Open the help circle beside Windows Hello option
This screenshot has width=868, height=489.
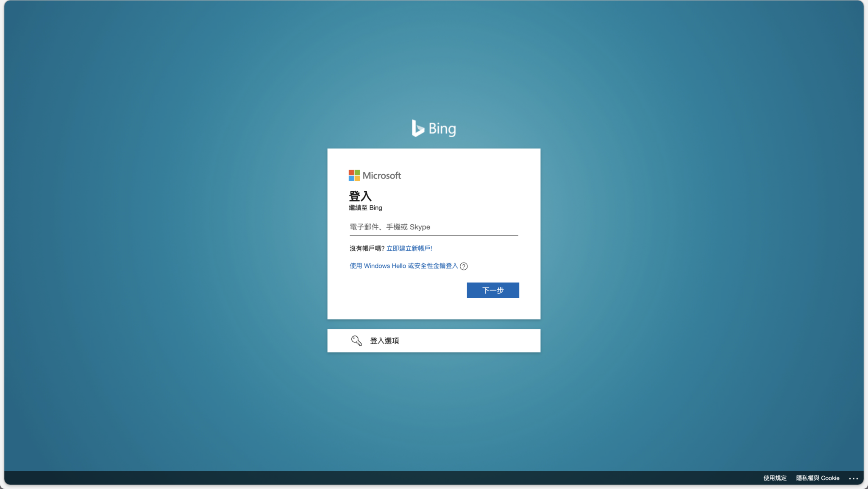pyautogui.click(x=464, y=266)
